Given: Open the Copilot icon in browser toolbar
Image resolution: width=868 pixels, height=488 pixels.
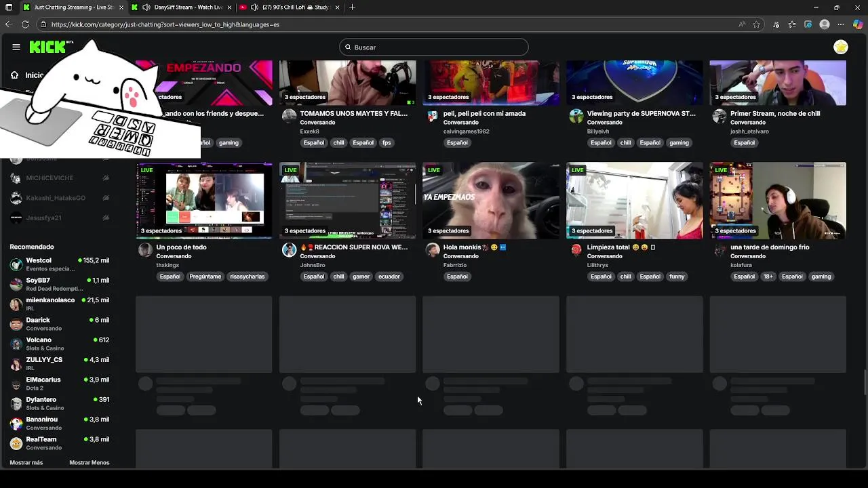Looking at the screenshot, I should [858, 24].
